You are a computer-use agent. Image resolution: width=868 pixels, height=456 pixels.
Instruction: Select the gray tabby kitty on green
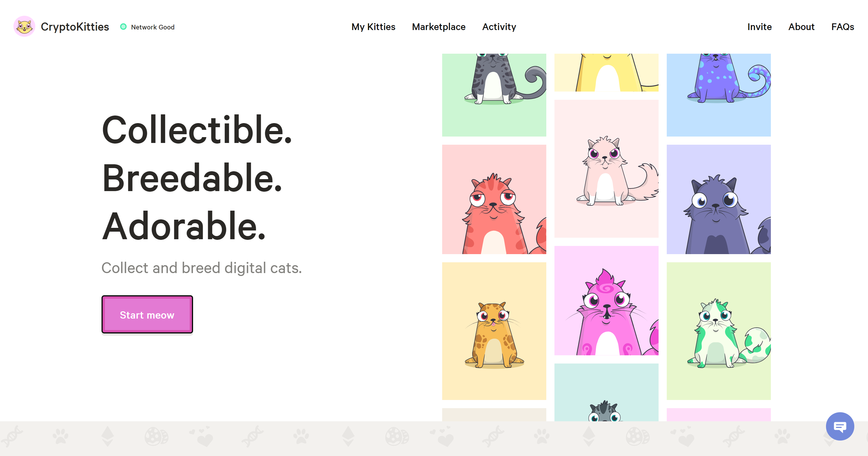coord(494,95)
